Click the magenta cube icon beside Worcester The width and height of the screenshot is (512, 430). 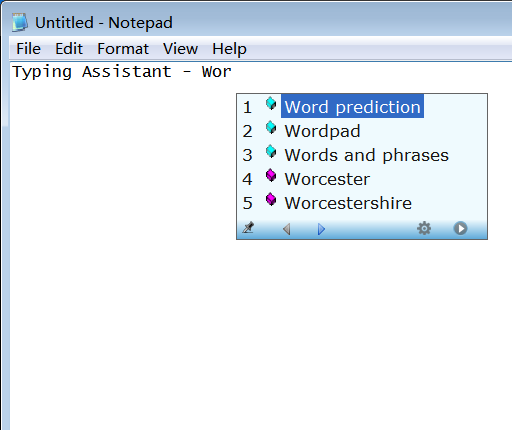[271, 176]
